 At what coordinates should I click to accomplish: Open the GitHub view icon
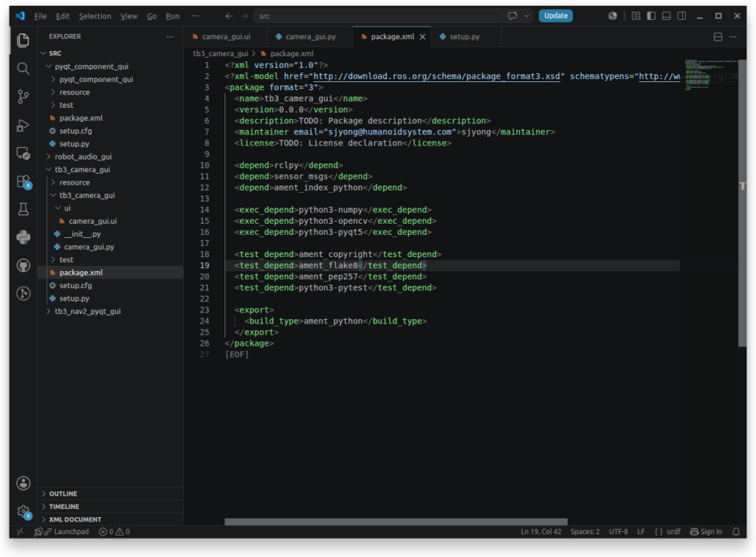23,265
